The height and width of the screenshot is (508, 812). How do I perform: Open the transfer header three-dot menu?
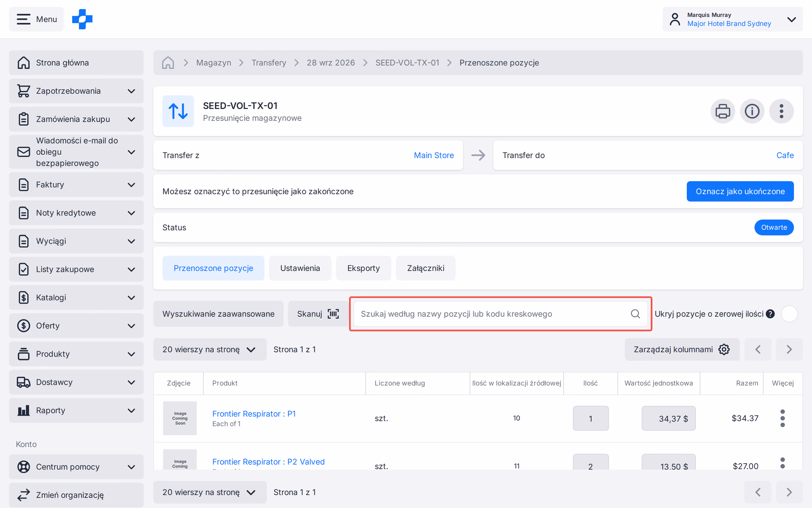[781, 111]
